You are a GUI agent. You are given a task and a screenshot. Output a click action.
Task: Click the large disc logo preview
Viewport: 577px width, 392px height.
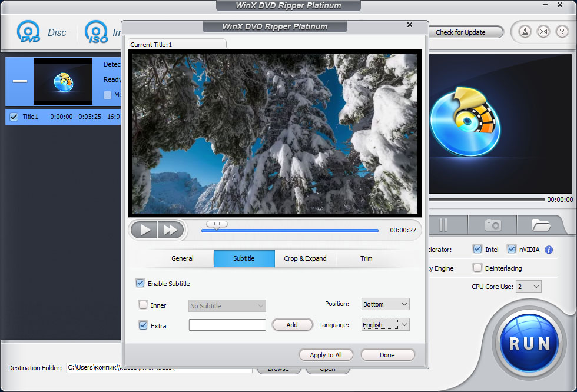[466, 122]
